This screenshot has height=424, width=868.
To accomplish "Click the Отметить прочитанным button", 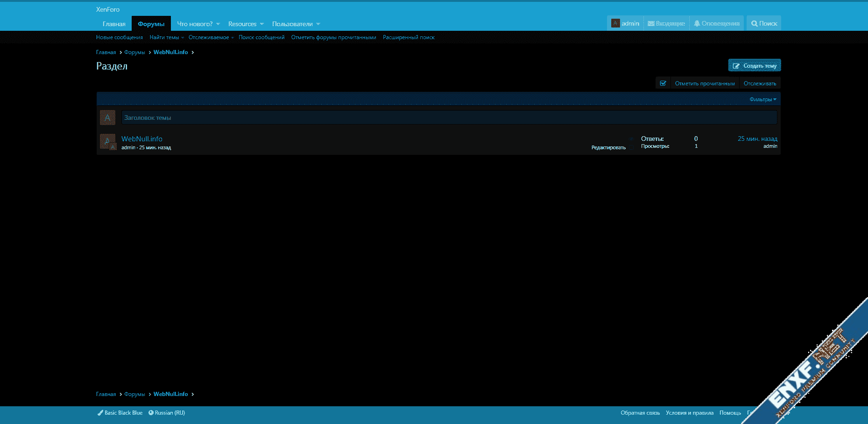I will (705, 83).
